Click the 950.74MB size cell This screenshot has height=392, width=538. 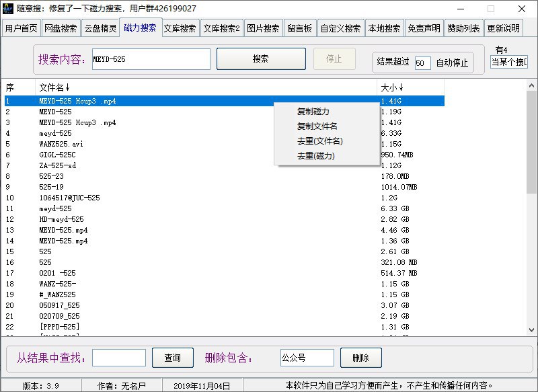coord(397,155)
